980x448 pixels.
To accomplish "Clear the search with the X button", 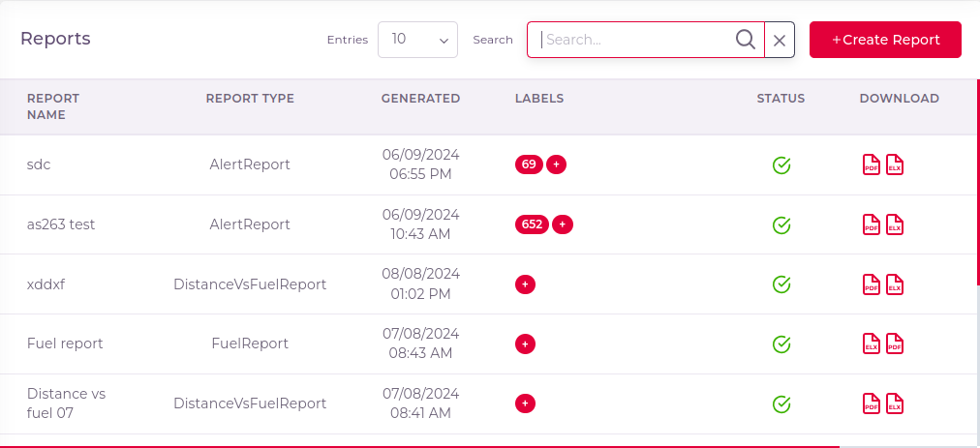I will pos(780,40).
